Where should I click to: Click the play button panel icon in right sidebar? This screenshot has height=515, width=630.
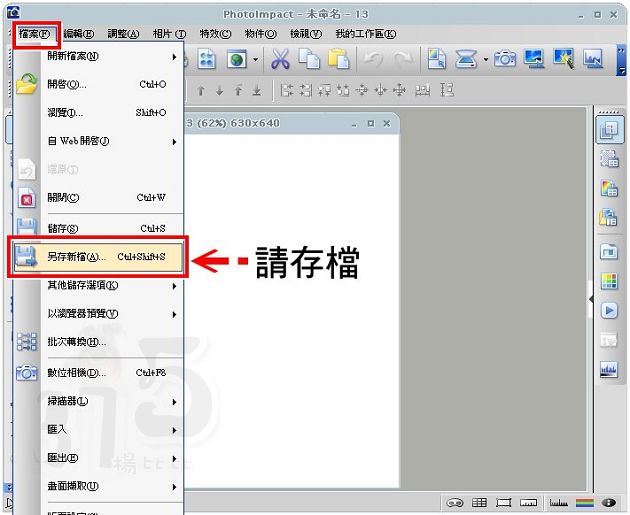609,311
